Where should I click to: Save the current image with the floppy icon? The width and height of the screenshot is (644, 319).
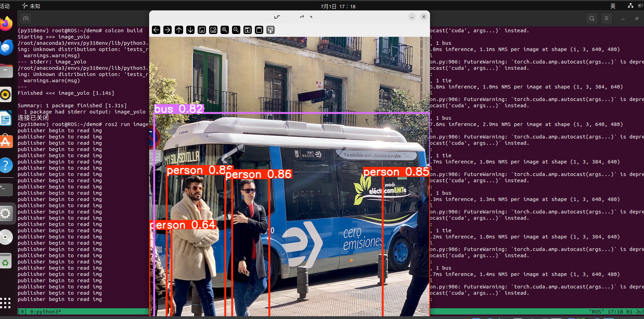click(248, 30)
